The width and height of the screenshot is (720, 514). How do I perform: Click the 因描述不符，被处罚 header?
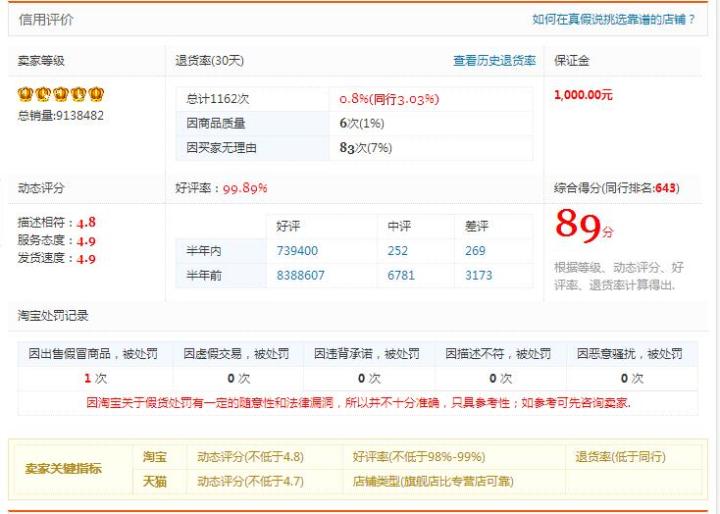[498, 354]
